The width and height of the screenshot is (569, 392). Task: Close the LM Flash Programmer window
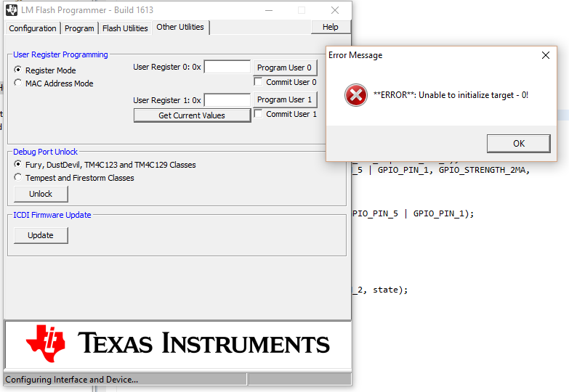point(335,10)
